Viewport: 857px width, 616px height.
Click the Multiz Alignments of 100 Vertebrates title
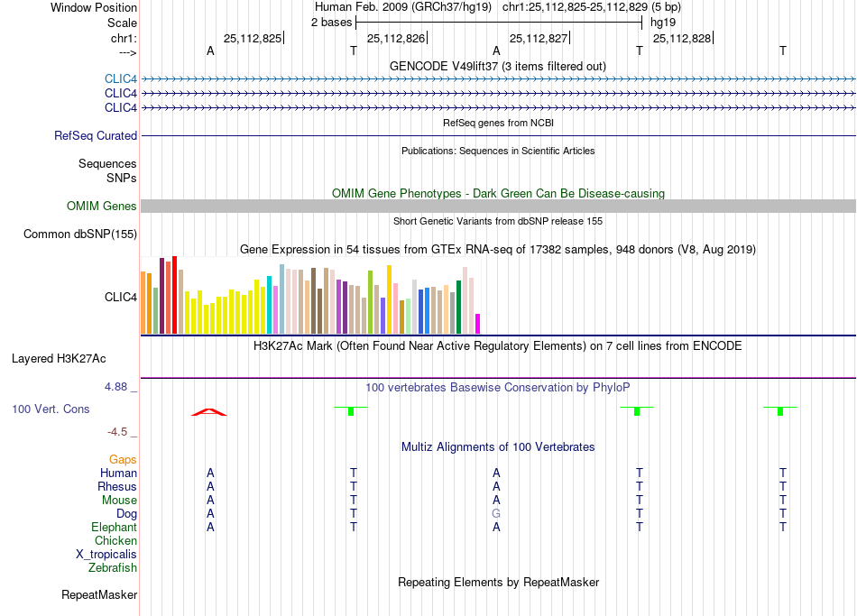click(498, 447)
